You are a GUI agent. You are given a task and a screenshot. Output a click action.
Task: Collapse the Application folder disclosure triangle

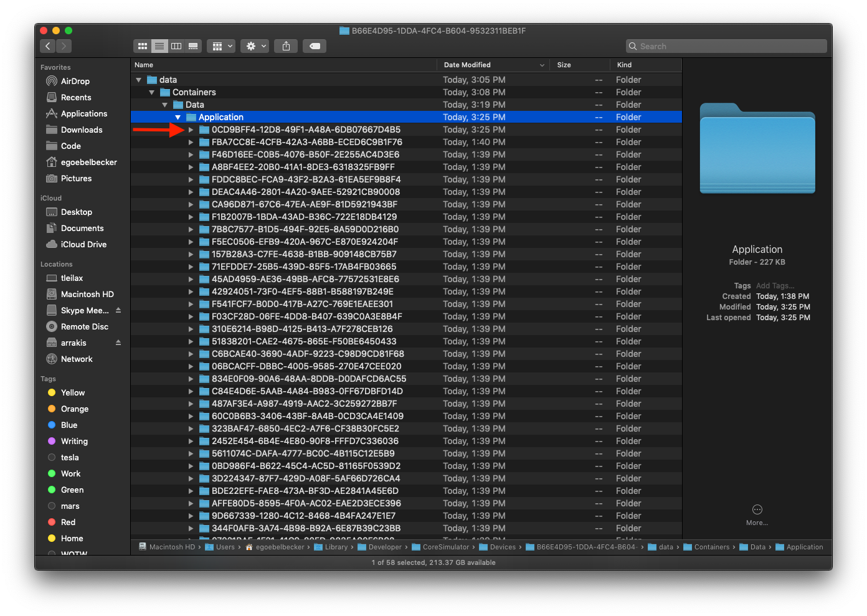tap(178, 117)
